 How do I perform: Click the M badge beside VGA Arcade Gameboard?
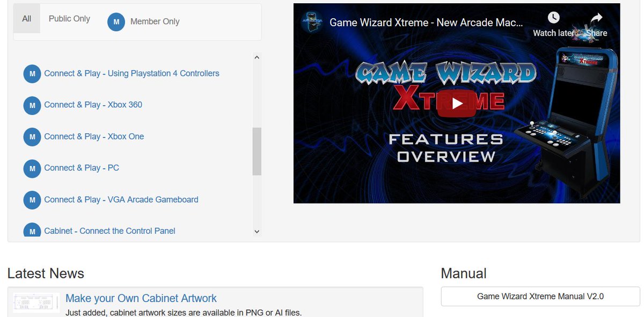click(x=32, y=200)
